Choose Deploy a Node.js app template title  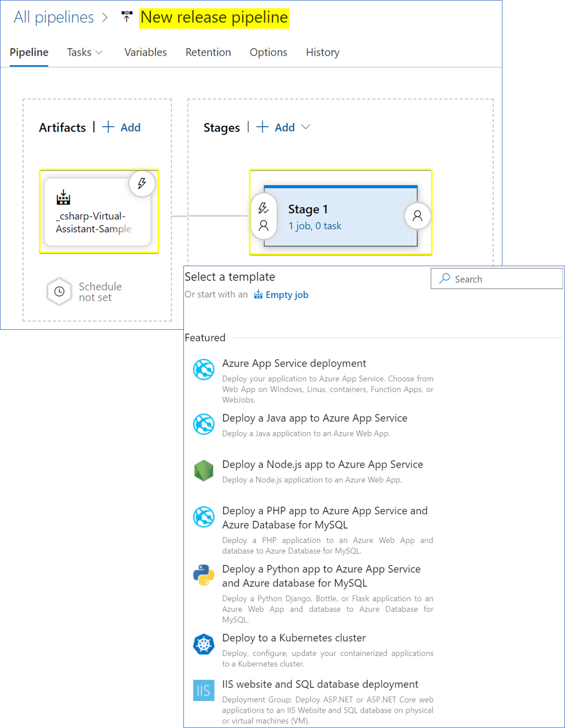click(323, 464)
